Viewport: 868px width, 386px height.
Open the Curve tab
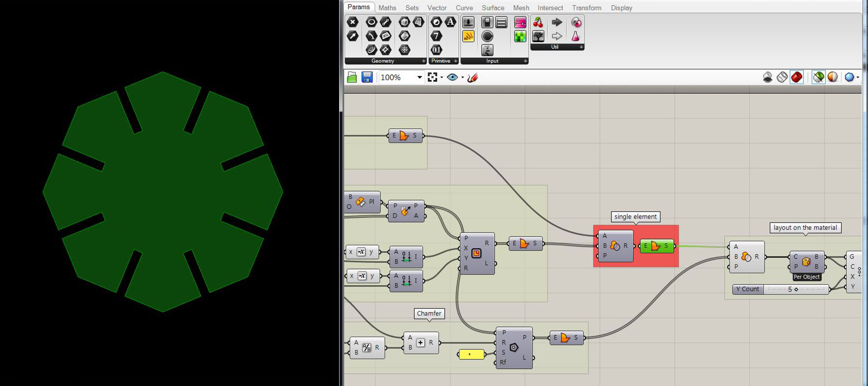coord(464,8)
